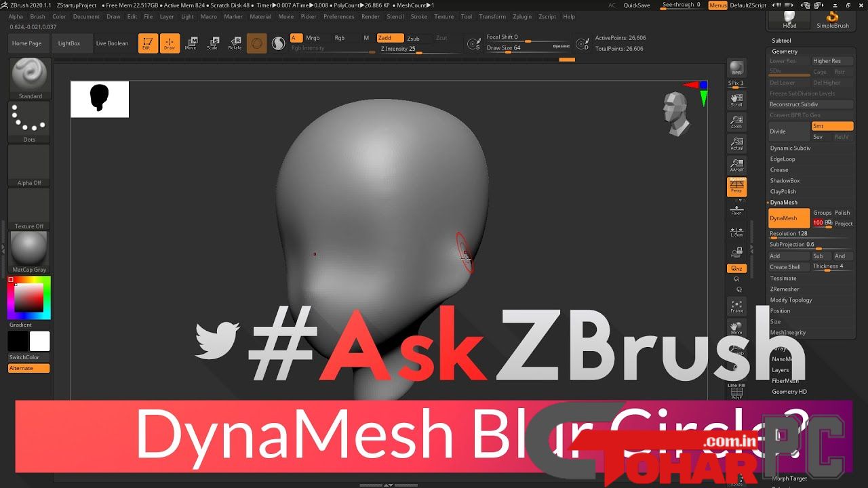The image size is (868, 488).
Task: Click the sculptris sphere icon next to Rotate
Action: tap(256, 43)
